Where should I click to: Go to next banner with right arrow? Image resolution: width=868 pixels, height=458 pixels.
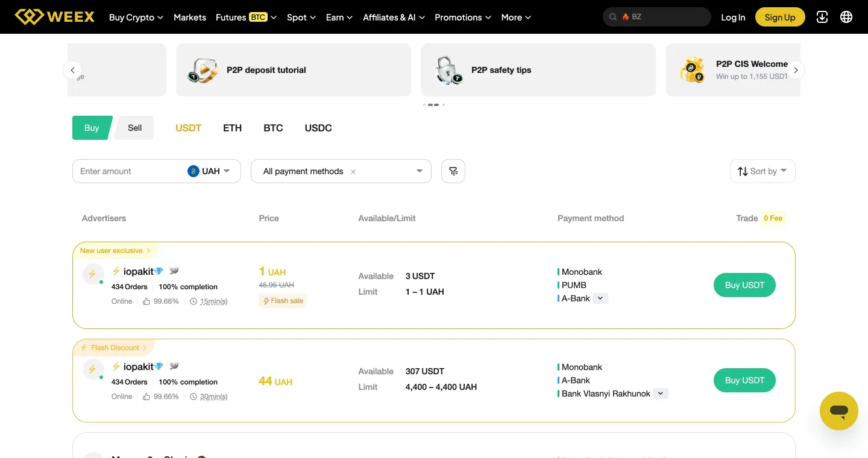pos(796,70)
